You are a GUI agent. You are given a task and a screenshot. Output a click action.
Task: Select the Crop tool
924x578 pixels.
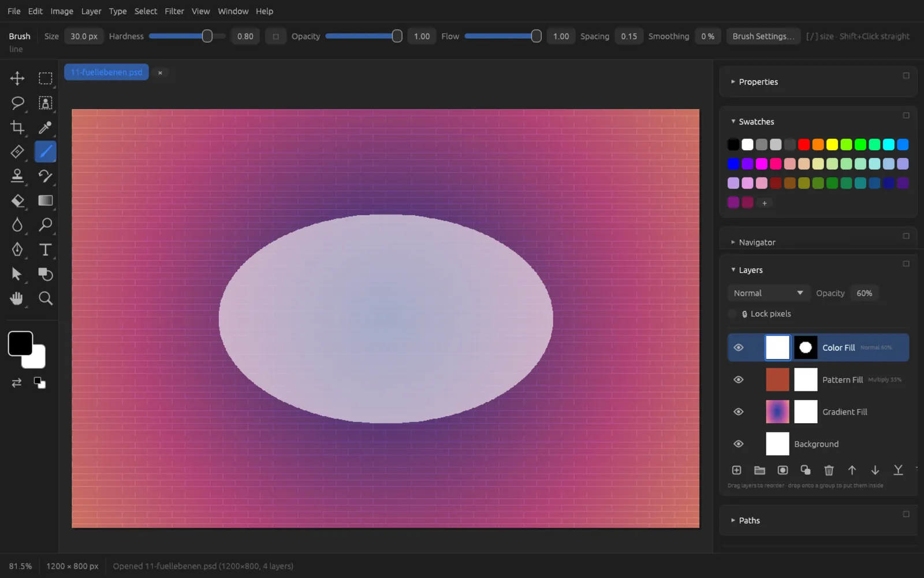[x=17, y=127]
